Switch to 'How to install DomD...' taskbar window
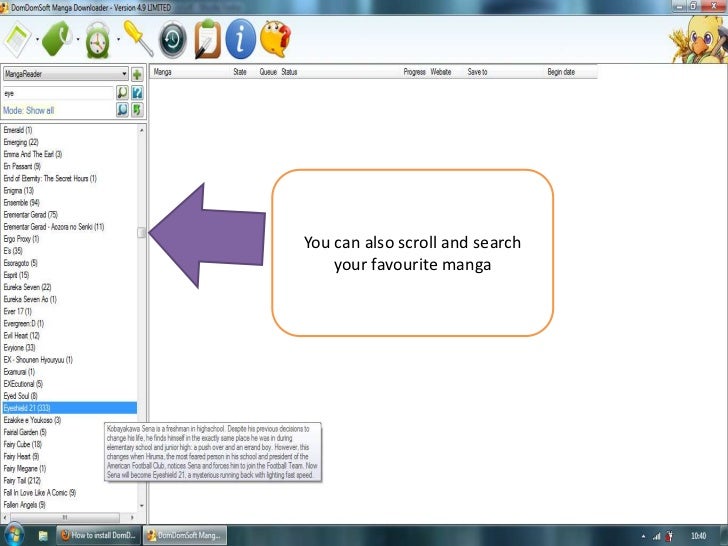 tap(98, 535)
